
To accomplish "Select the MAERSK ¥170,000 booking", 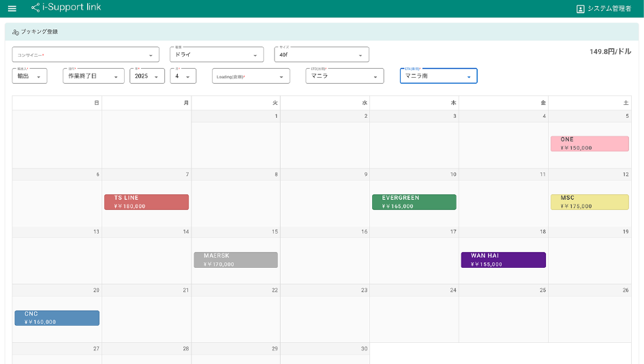I will [x=236, y=260].
